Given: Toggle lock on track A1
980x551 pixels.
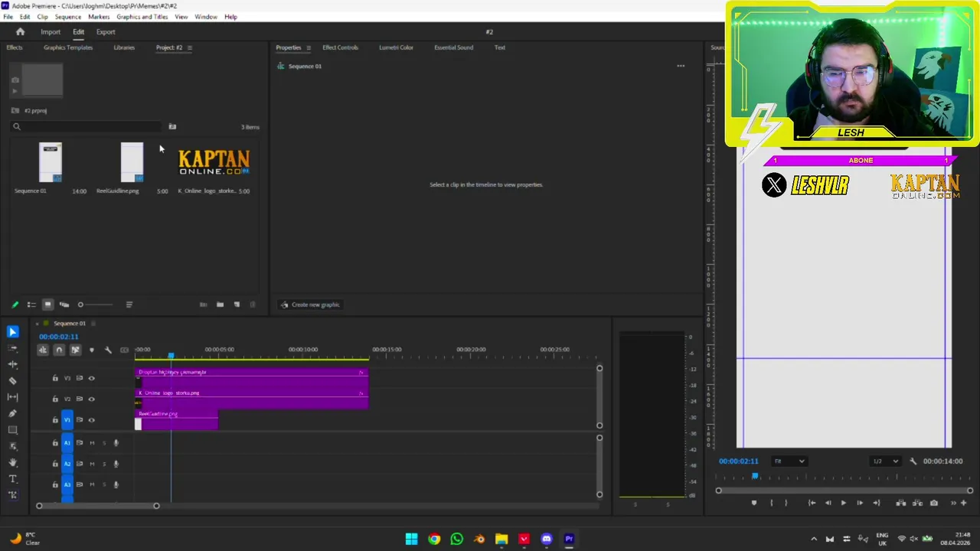Looking at the screenshot, I should pos(54,442).
